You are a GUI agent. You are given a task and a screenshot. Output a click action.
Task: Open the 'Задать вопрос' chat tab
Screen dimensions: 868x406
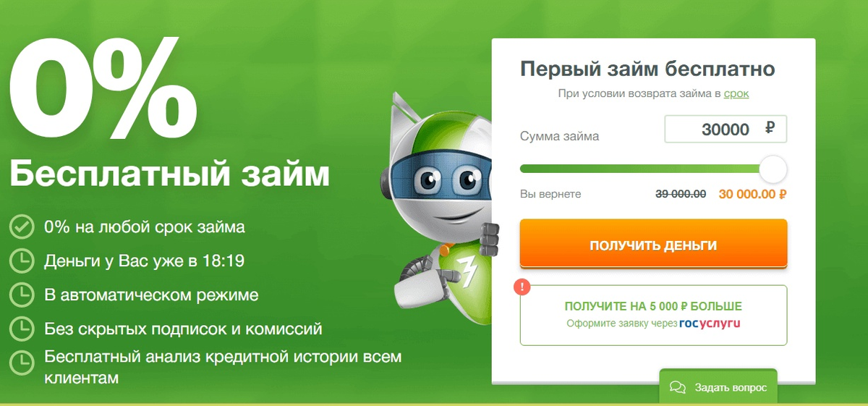718,386
